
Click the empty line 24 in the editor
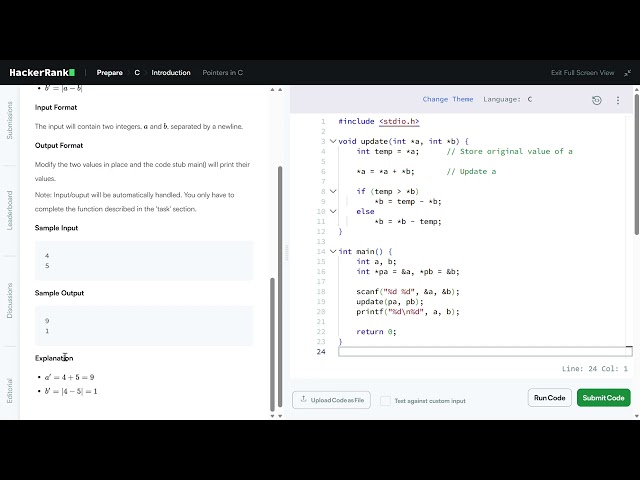(x=485, y=352)
